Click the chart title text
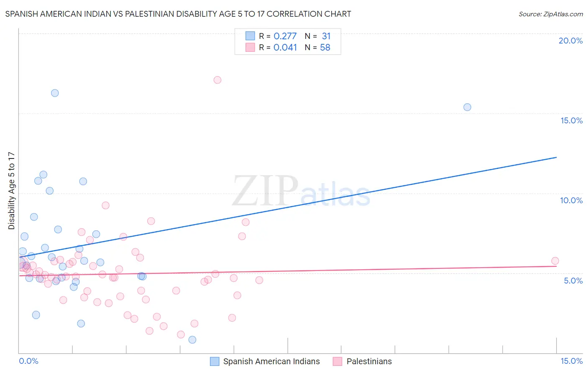The height and width of the screenshot is (373, 588). click(x=178, y=14)
